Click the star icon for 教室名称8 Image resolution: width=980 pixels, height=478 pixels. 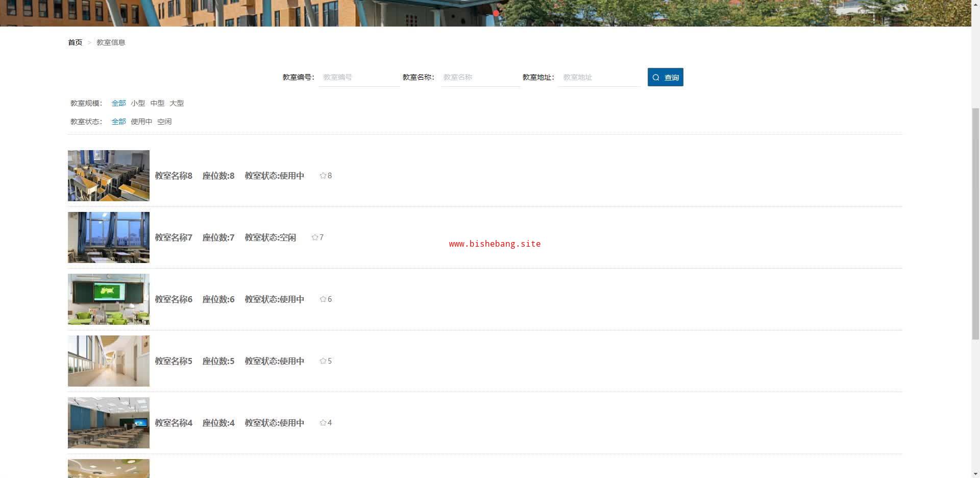323,176
